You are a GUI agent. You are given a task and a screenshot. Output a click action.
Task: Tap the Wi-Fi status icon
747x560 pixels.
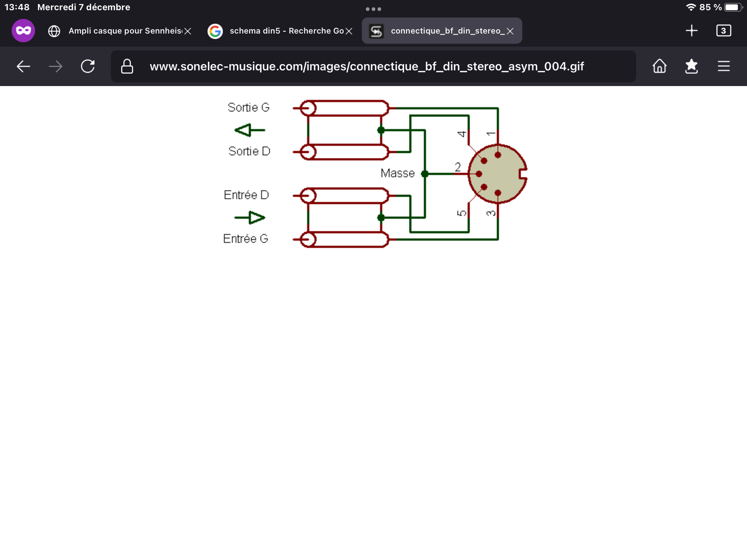click(691, 7)
